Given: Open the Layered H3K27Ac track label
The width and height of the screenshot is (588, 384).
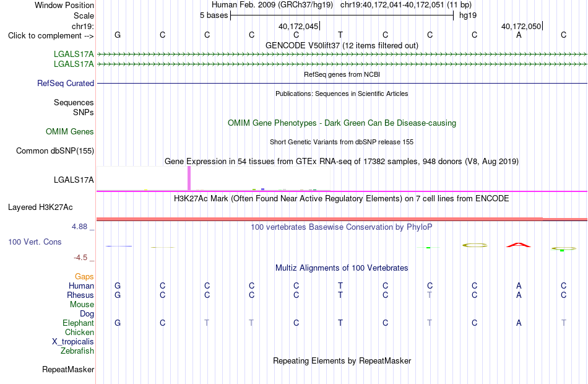Looking at the screenshot, I should point(40,207).
